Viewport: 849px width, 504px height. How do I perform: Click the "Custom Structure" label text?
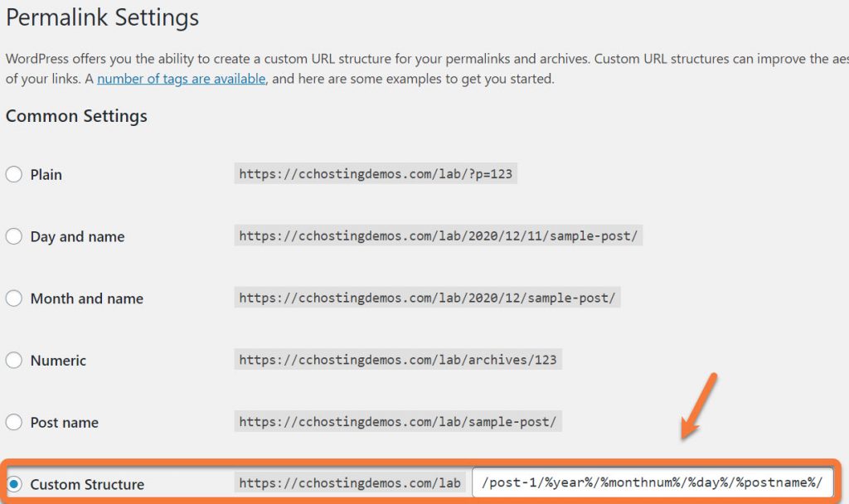coord(87,485)
